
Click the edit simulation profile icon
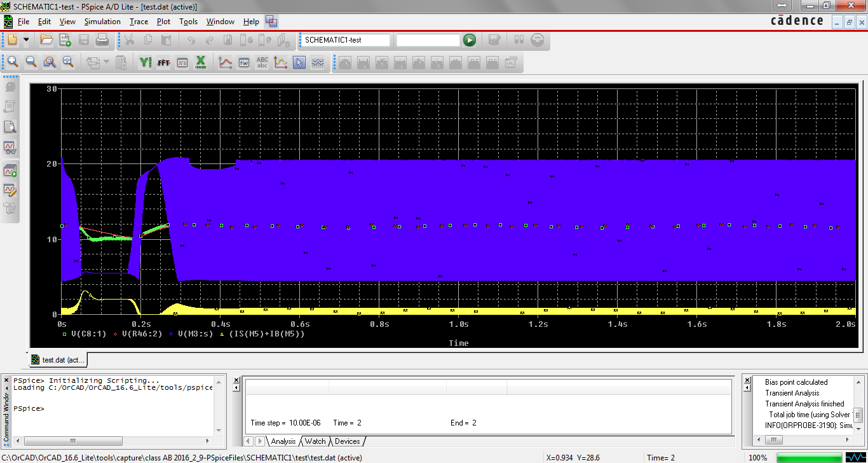(x=494, y=40)
